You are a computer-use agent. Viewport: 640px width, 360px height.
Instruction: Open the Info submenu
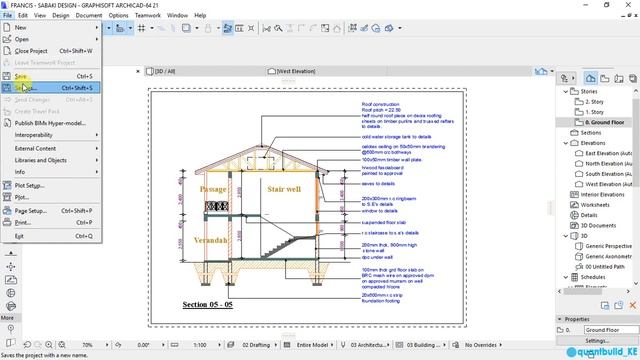click(x=51, y=172)
